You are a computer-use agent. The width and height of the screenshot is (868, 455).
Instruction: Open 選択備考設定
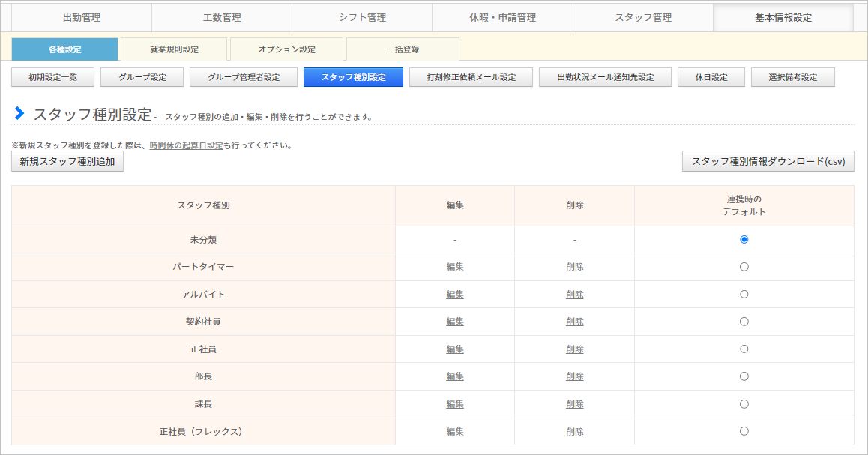pos(793,77)
